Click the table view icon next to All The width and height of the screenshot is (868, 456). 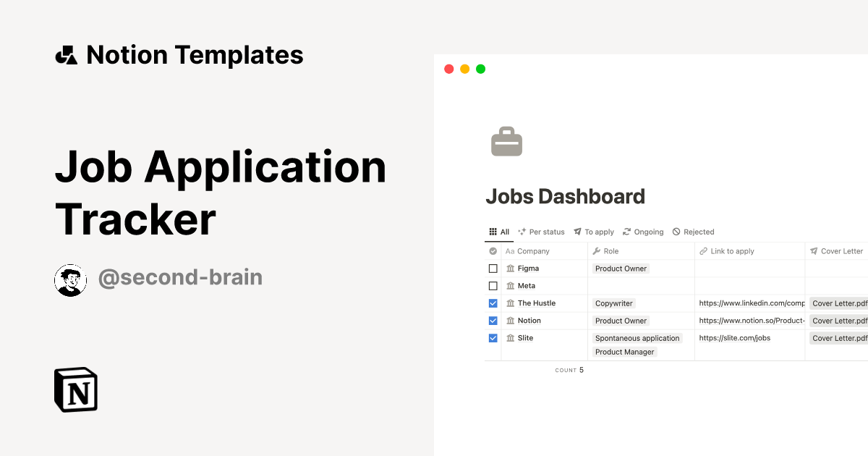pos(493,232)
